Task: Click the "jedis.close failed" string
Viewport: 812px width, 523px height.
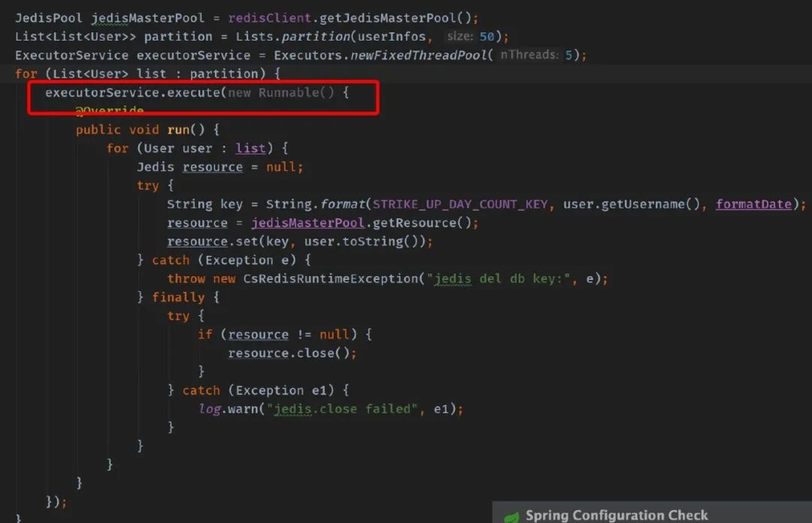Action: 342,409
